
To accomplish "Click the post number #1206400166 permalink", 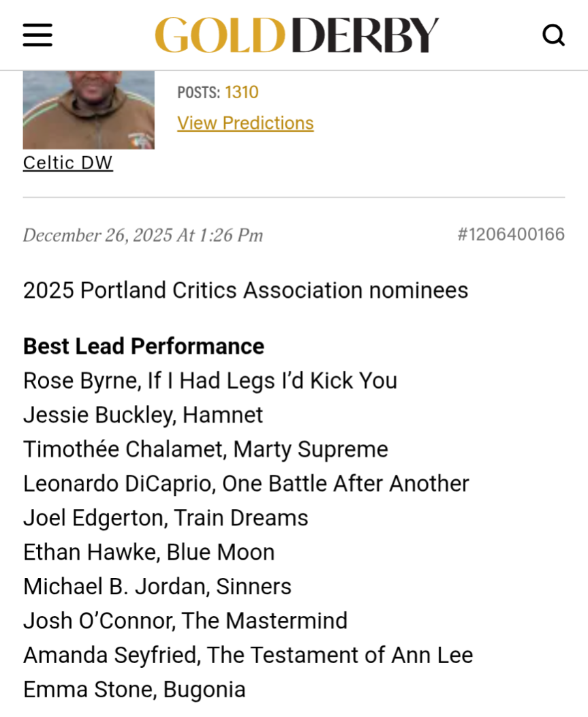I will (x=510, y=234).
